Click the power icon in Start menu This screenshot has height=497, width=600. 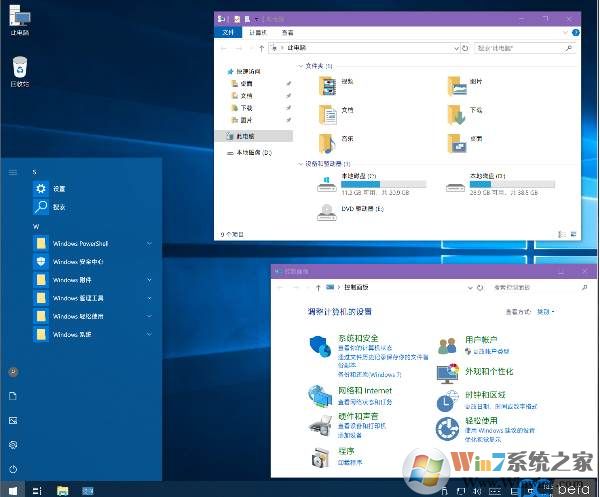point(13,468)
